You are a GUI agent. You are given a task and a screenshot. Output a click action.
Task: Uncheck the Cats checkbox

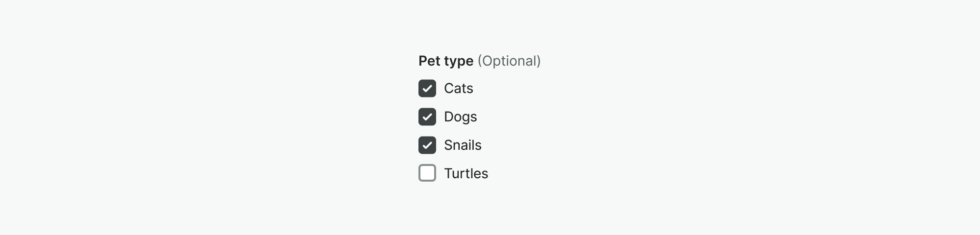coord(427,89)
